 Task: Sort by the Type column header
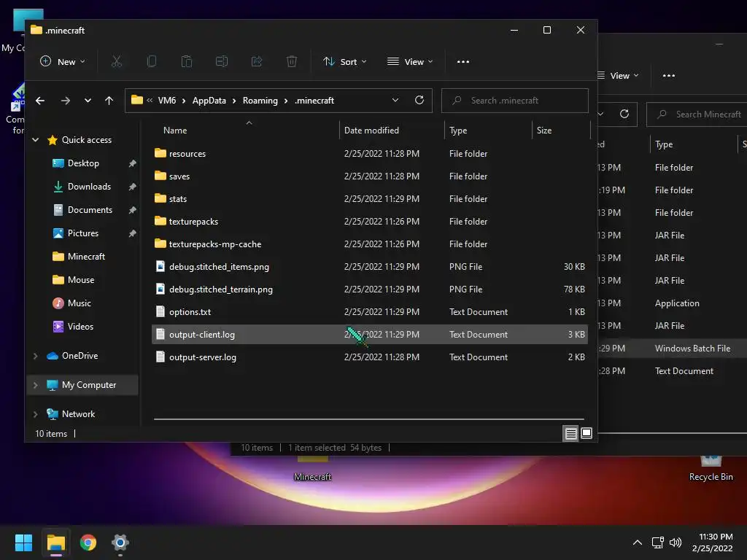[x=458, y=131]
